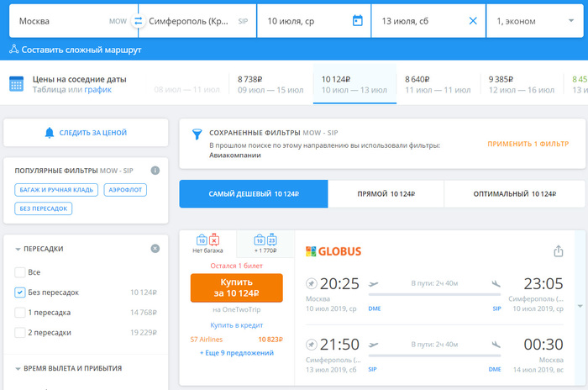Reset the Пересадки filter with X icon
588x390 pixels.
tap(155, 249)
